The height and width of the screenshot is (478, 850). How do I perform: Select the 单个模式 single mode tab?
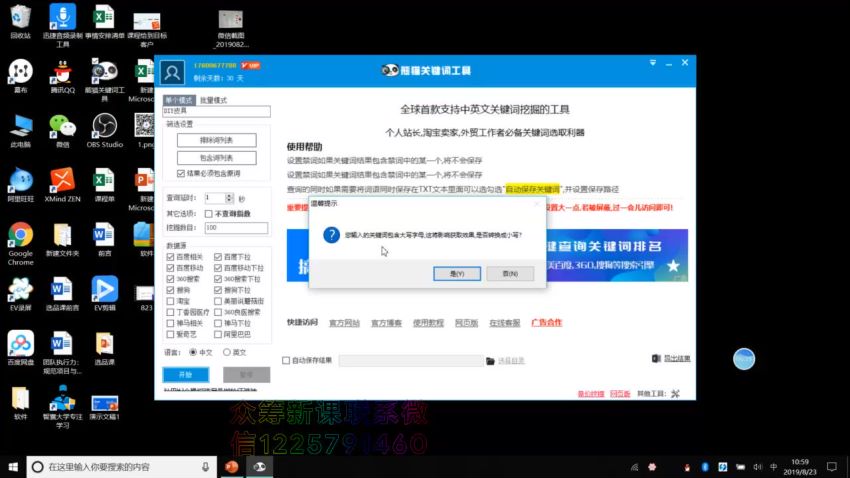179,100
